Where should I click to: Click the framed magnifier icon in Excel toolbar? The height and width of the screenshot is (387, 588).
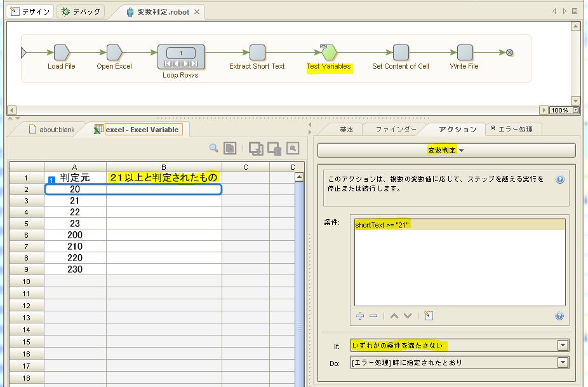[293, 148]
